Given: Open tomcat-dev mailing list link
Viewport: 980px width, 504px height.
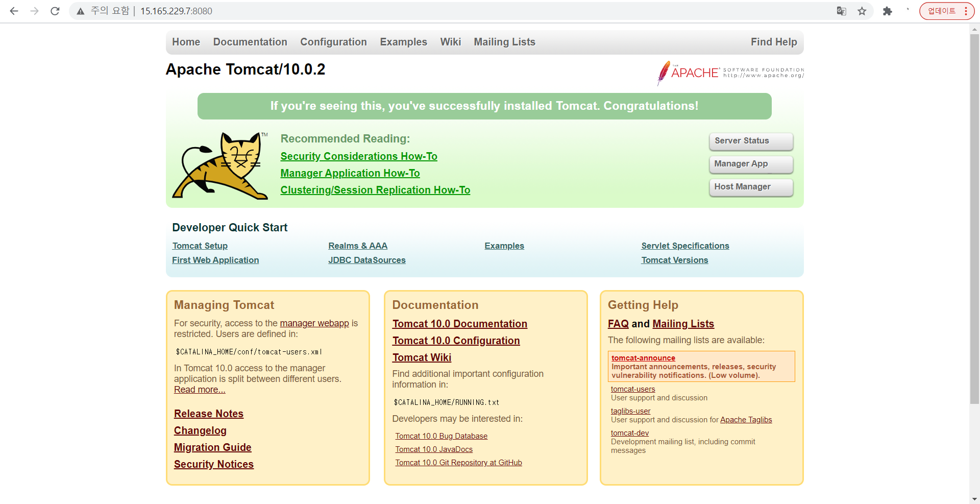Looking at the screenshot, I should pos(630,433).
